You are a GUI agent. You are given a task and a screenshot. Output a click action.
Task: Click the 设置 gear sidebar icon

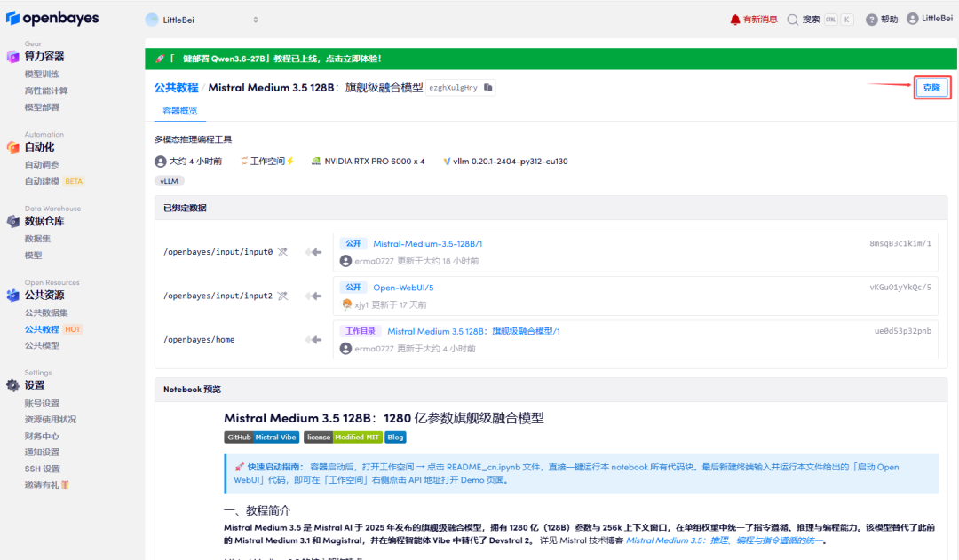[12, 385]
